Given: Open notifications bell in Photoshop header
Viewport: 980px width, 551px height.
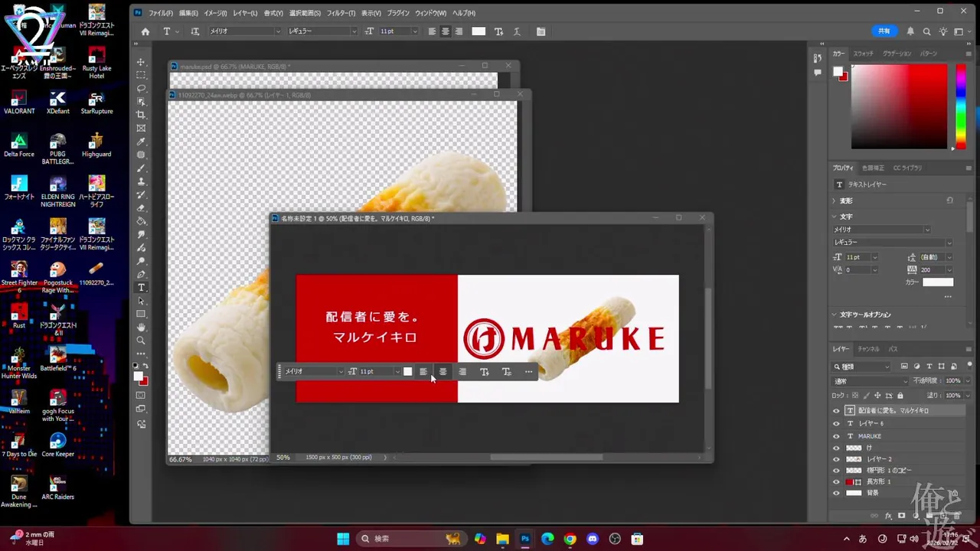Looking at the screenshot, I should tap(910, 31).
